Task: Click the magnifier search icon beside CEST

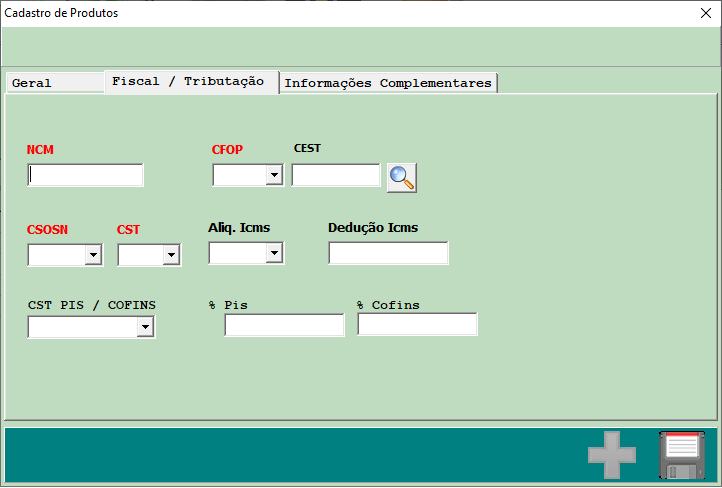Action: 402,177
